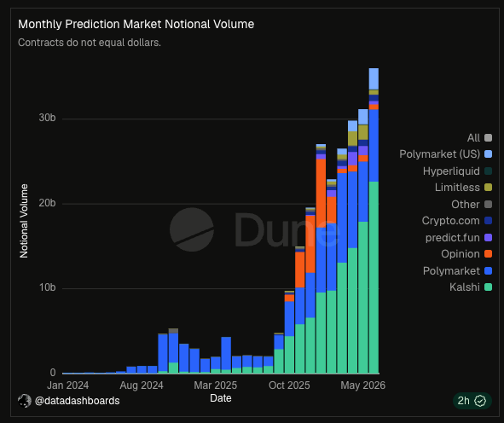Image resolution: width=504 pixels, height=423 pixels.
Task: Click the 'Kalshi' legend label
Action: coord(465,287)
